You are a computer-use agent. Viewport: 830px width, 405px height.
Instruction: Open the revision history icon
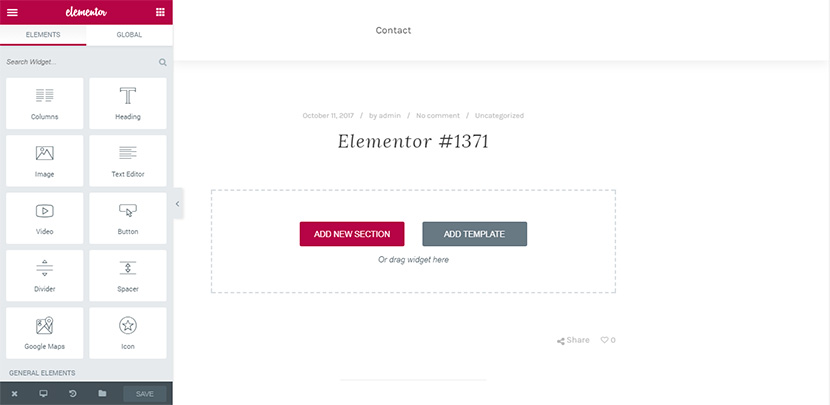pyautogui.click(x=73, y=394)
